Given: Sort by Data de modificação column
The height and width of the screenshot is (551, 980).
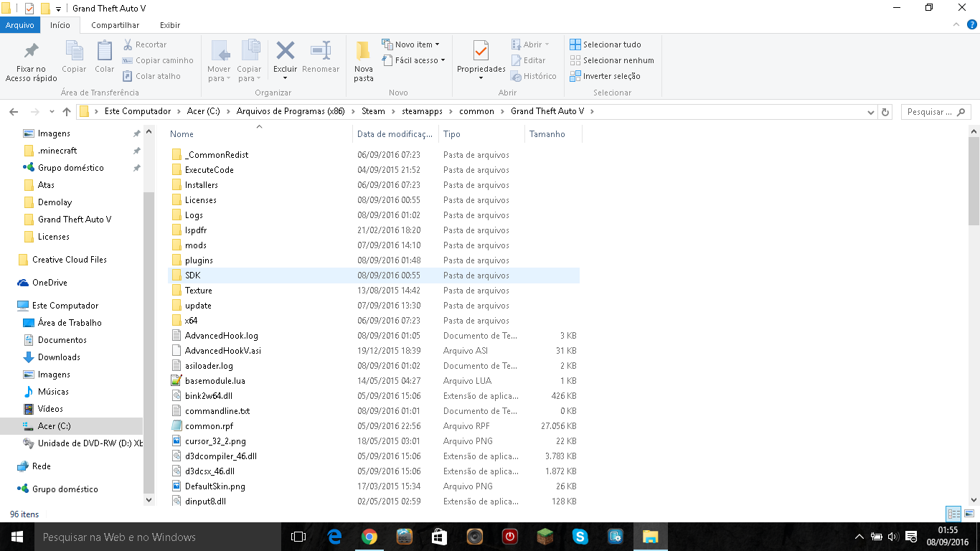Looking at the screenshot, I should point(395,134).
